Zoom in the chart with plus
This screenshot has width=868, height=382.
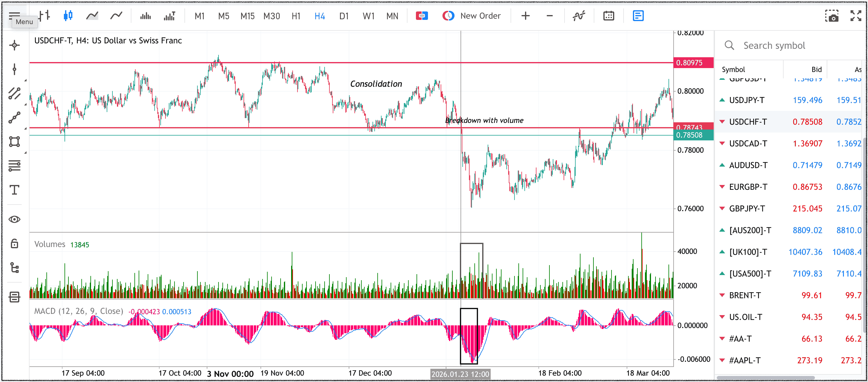click(525, 15)
